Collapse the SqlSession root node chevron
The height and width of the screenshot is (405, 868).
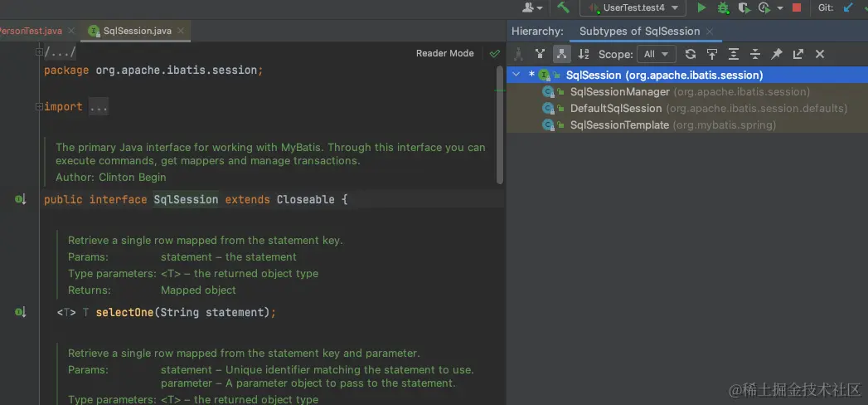pyautogui.click(x=516, y=75)
